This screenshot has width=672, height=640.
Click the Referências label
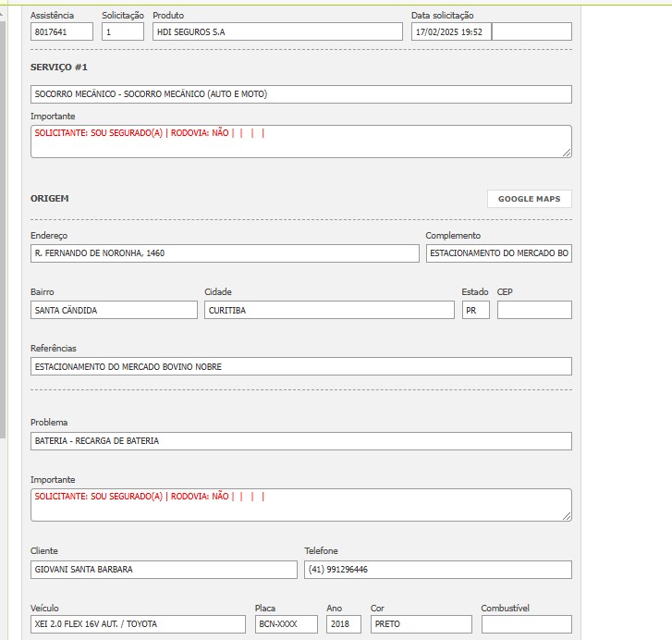[53, 349]
